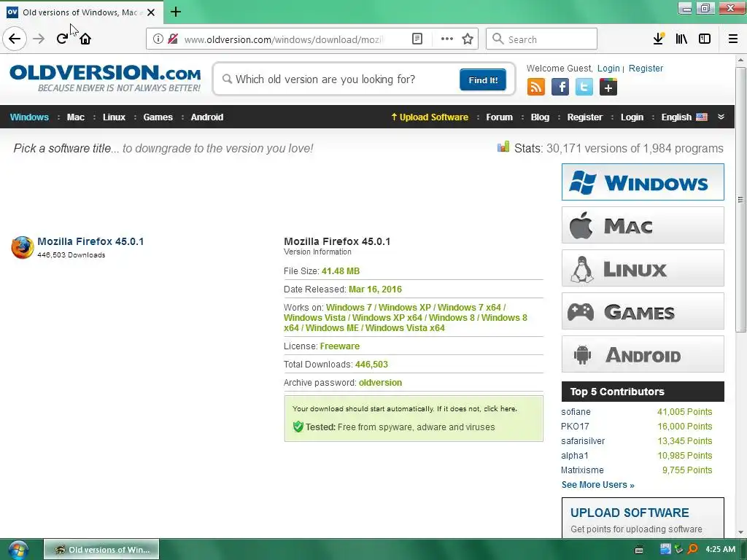Viewport: 747px width, 560px height.
Task: Click the Mozilla Firefox logo icon
Action: click(23, 247)
